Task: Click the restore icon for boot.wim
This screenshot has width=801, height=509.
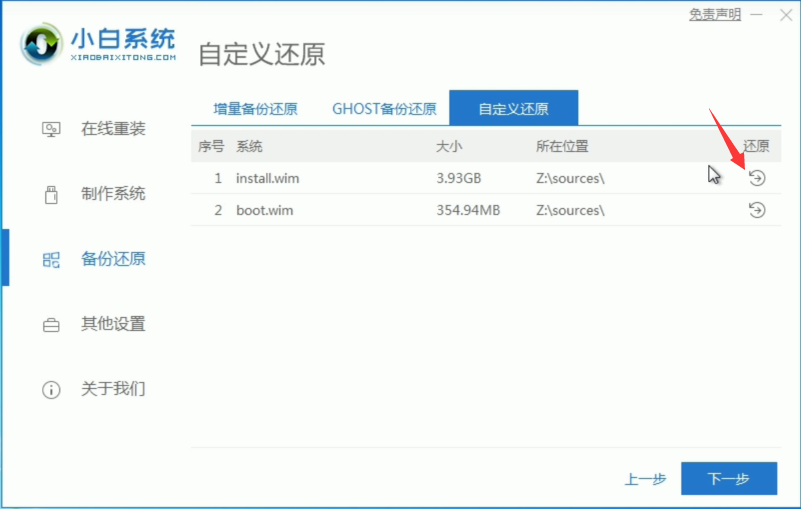Action: click(757, 210)
